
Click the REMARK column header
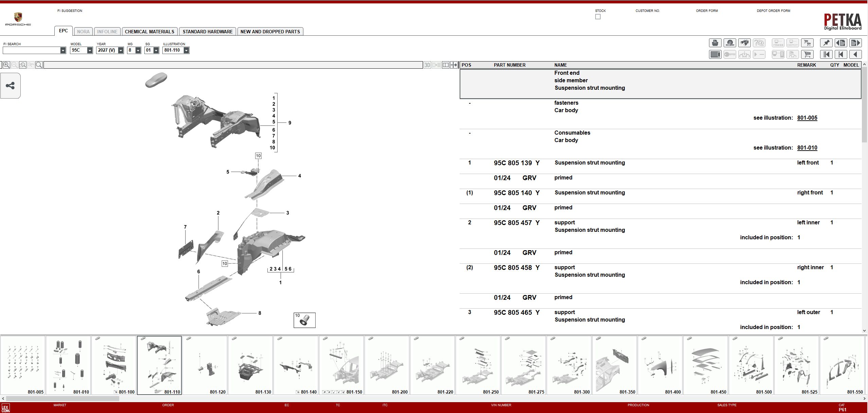[807, 65]
